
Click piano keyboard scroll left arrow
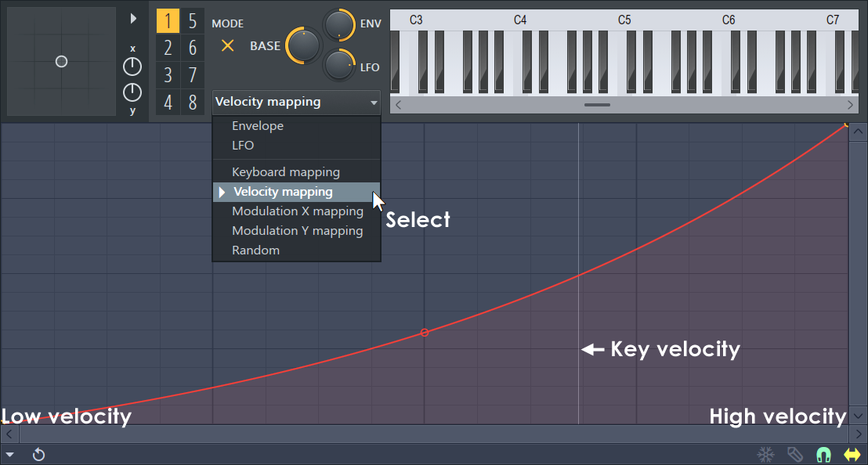click(x=398, y=105)
